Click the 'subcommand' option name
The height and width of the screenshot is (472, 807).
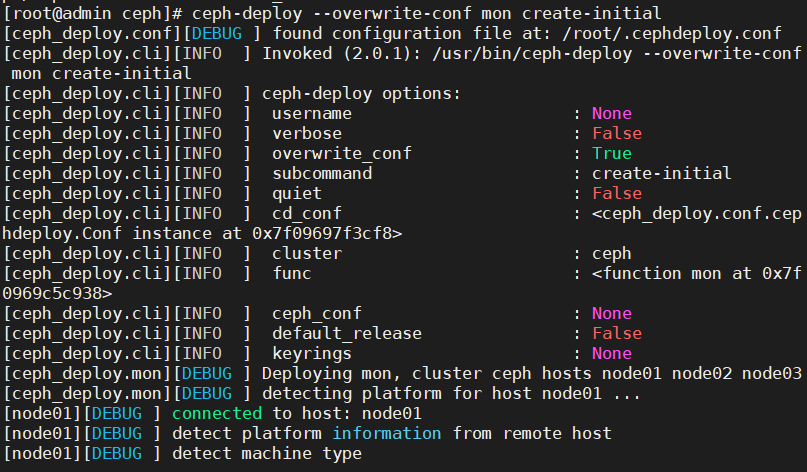point(322,173)
